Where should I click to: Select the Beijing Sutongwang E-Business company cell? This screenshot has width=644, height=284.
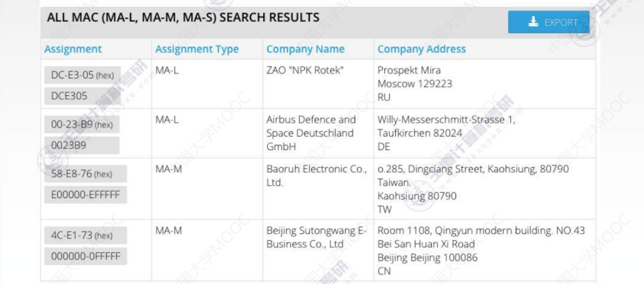(x=316, y=237)
